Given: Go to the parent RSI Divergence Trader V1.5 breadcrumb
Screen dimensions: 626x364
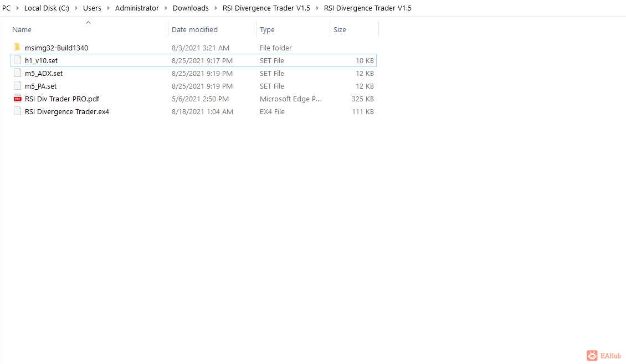Looking at the screenshot, I should [266, 8].
